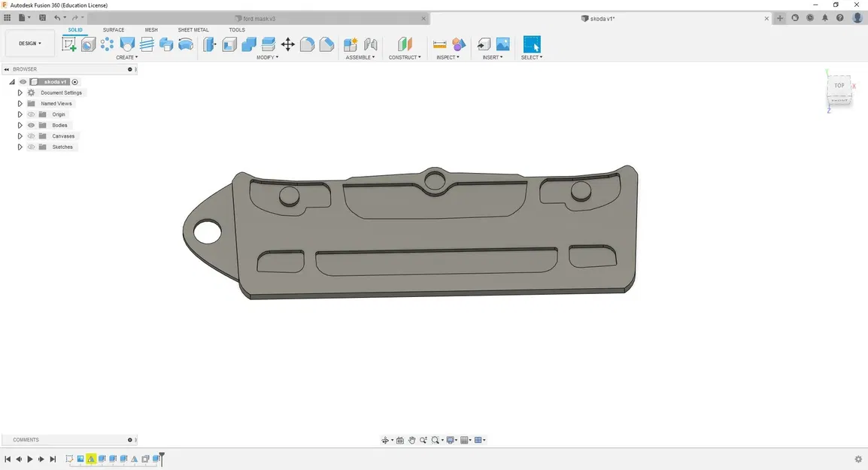This screenshot has height=470, width=868.
Task: Click the Insert Canvas image icon
Action: [x=502, y=44]
